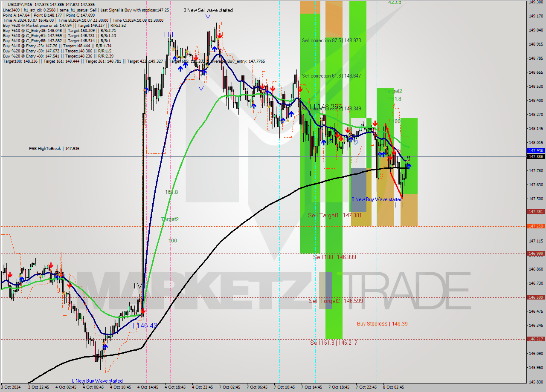Click the black 147.886 current price tag on the price axis
Screen dimensions: 546x392
[x=536, y=157]
